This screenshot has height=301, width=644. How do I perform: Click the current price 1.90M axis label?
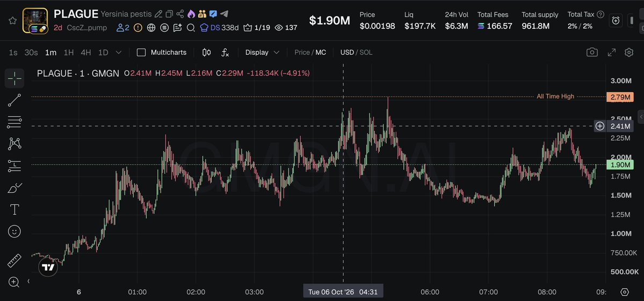pos(620,165)
